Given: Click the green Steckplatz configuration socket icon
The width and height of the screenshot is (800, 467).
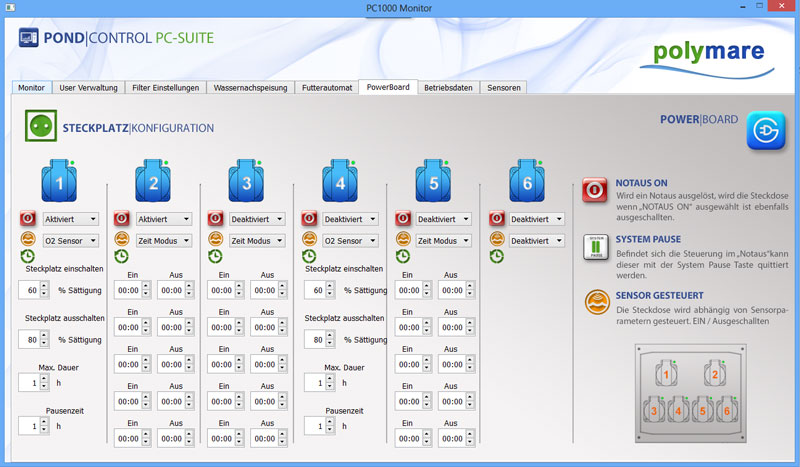Looking at the screenshot, I should click(40, 127).
